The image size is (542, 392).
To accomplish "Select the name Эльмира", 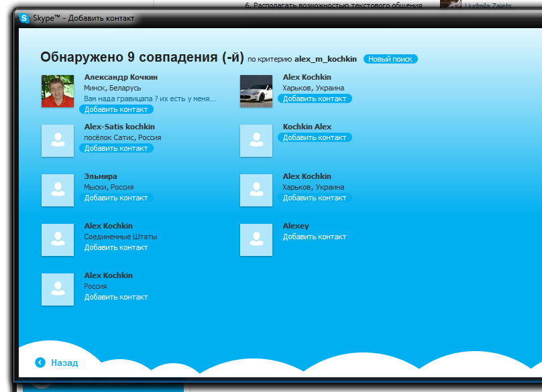I will (x=101, y=176).
